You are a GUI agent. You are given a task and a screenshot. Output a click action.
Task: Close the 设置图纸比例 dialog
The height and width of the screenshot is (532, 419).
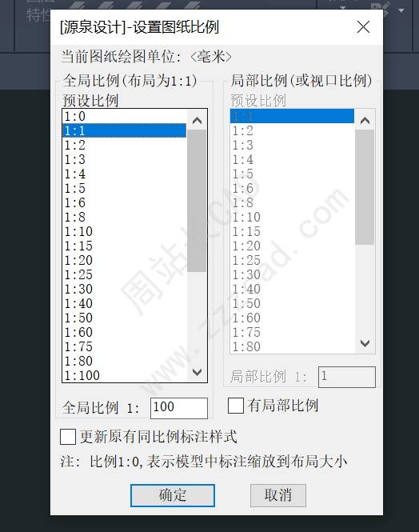[363, 26]
